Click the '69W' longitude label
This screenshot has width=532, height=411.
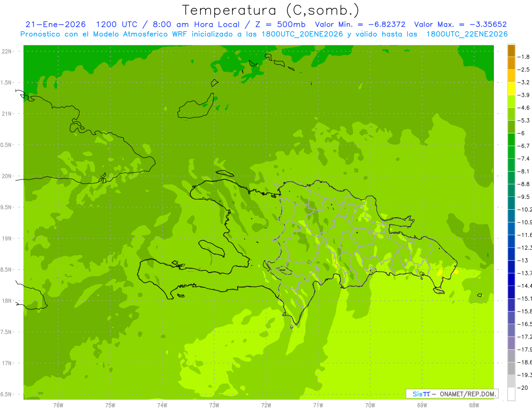pos(422,405)
